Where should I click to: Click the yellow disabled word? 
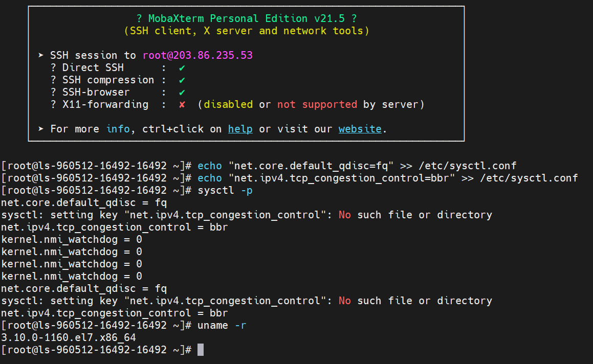pyautogui.click(x=228, y=104)
